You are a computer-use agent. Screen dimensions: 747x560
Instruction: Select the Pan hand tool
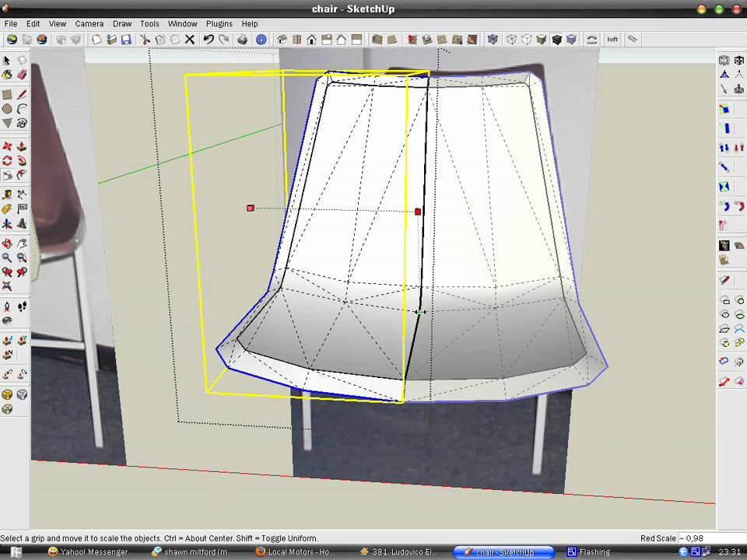[x=22, y=243]
